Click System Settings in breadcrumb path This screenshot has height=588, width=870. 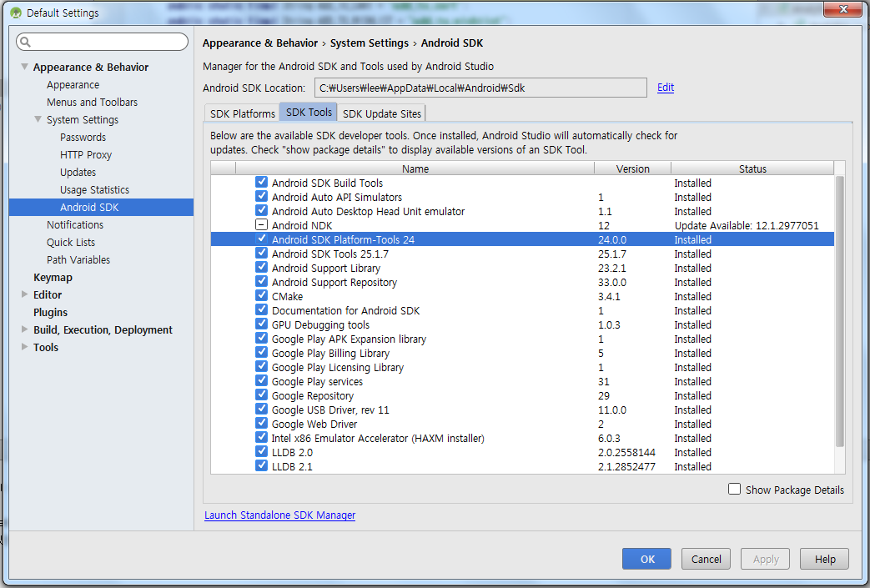(369, 43)
